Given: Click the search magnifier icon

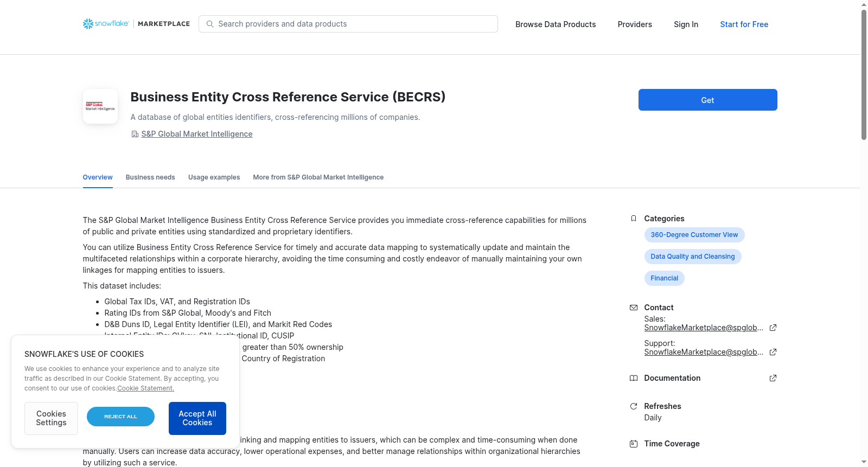Looking at the screenshot, I should pyautogui.click(x=210, y=24).
